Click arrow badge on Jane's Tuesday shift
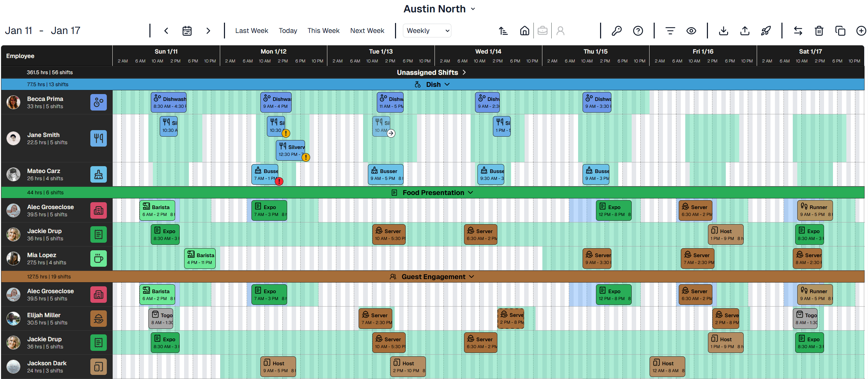Viewport: 868px width, 379px height. coord(391,133)
